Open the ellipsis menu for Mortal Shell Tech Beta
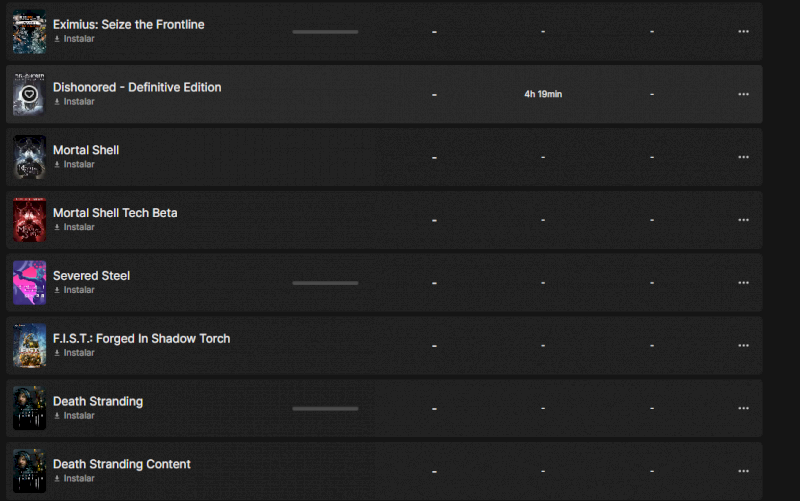The image size is (800, 501). pyautogui.click(x=743, y=220)
